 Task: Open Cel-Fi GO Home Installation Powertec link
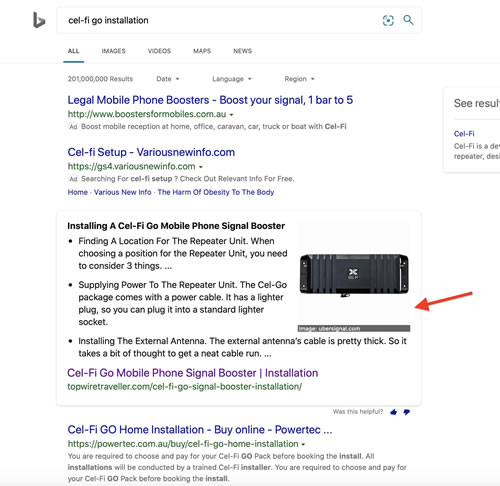[200, 430]
